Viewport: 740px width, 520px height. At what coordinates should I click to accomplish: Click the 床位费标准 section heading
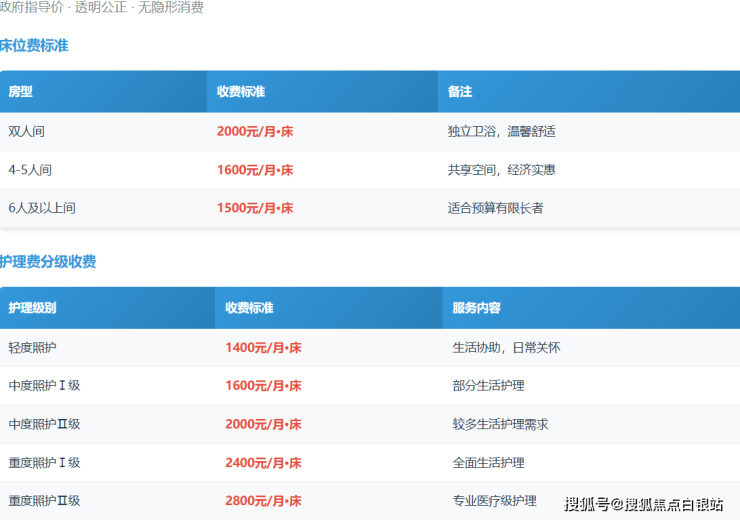pyautogui.click(x=35, y=46)
